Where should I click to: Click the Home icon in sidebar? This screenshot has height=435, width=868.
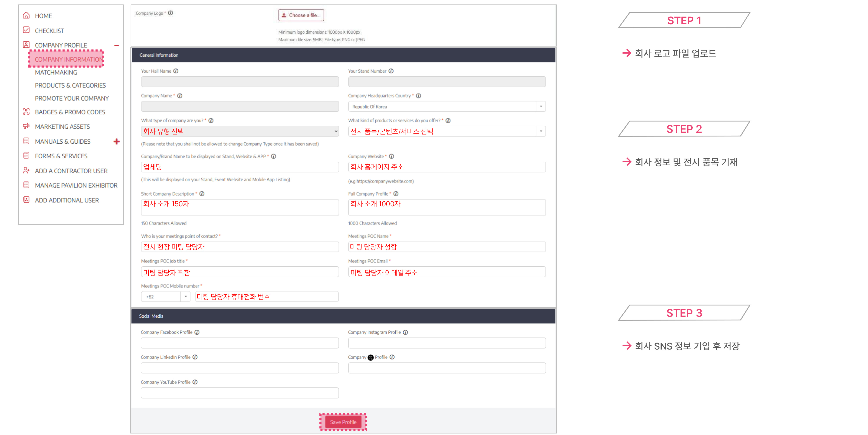[26, 15]
